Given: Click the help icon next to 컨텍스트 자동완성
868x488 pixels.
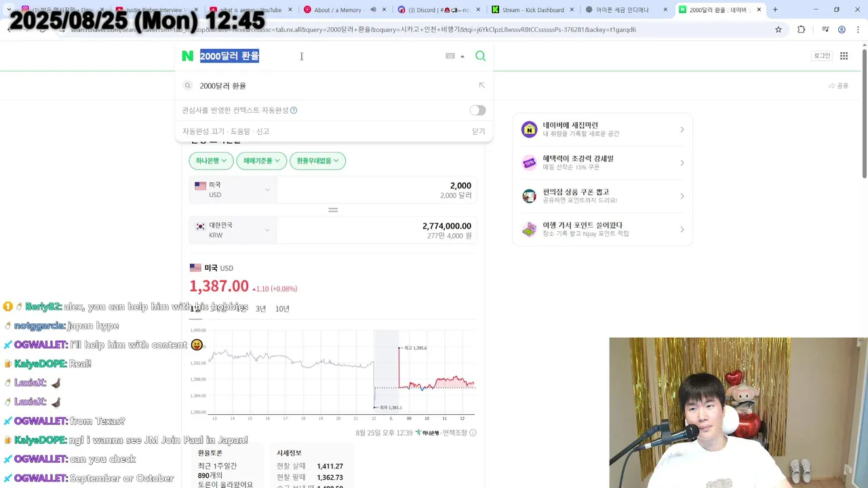Looking at the screenshot, I should [x=294, y=110].
